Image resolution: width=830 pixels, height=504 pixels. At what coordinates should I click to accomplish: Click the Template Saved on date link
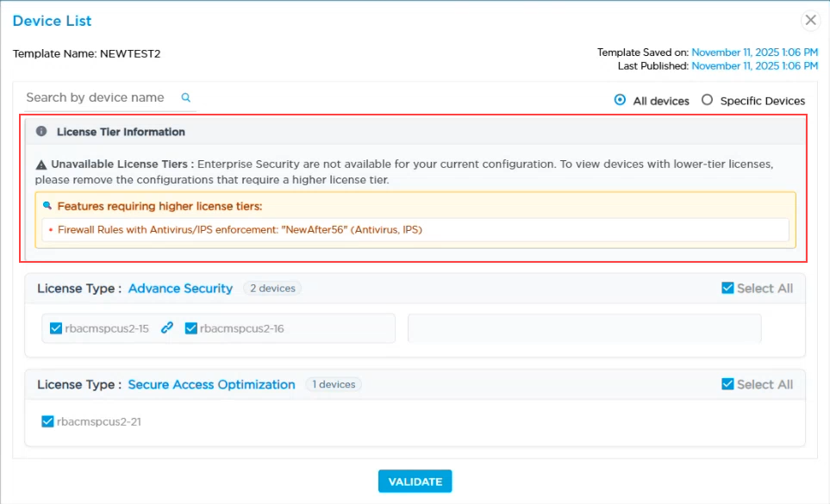[x=755, y=52]
